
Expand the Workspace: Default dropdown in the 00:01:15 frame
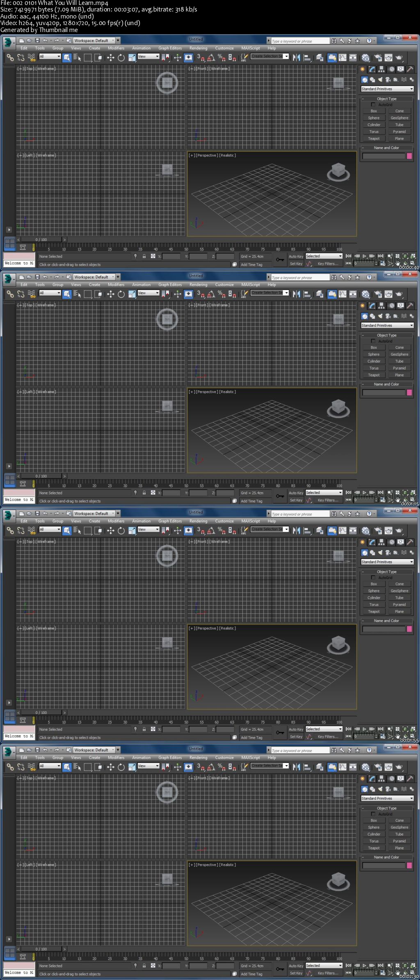(94, 277)
